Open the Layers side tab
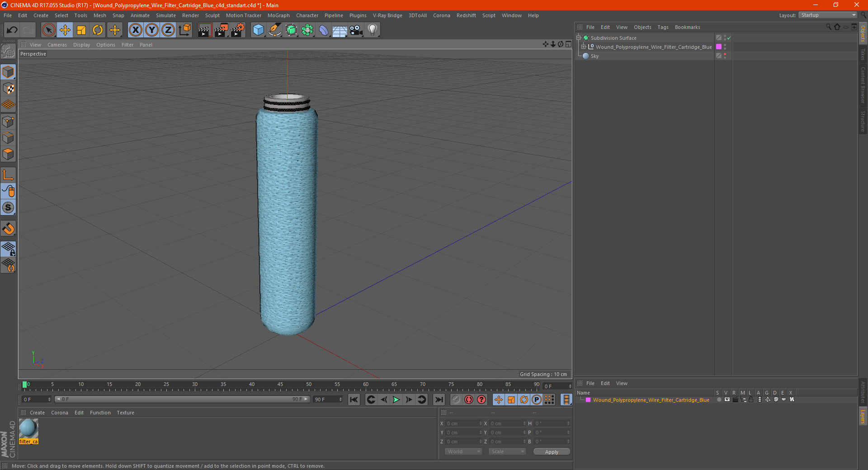The height and width of the screenshot is (470, 868). [863, 416]
